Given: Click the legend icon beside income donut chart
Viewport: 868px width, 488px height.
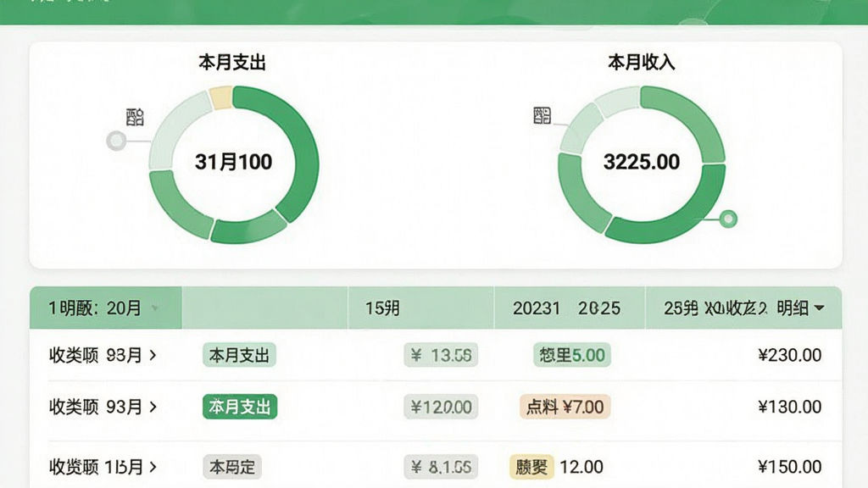Looking at the screenshot, I should (x=542, y=115).
